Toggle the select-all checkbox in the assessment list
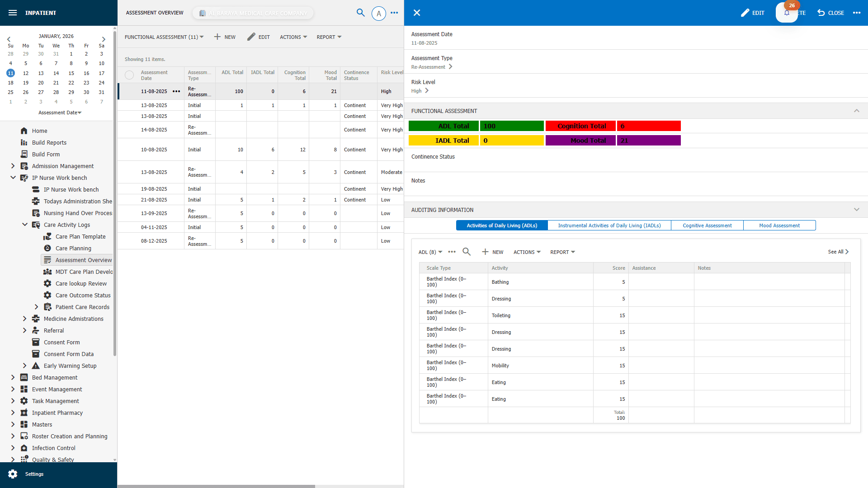 click(x=129, y=75)
